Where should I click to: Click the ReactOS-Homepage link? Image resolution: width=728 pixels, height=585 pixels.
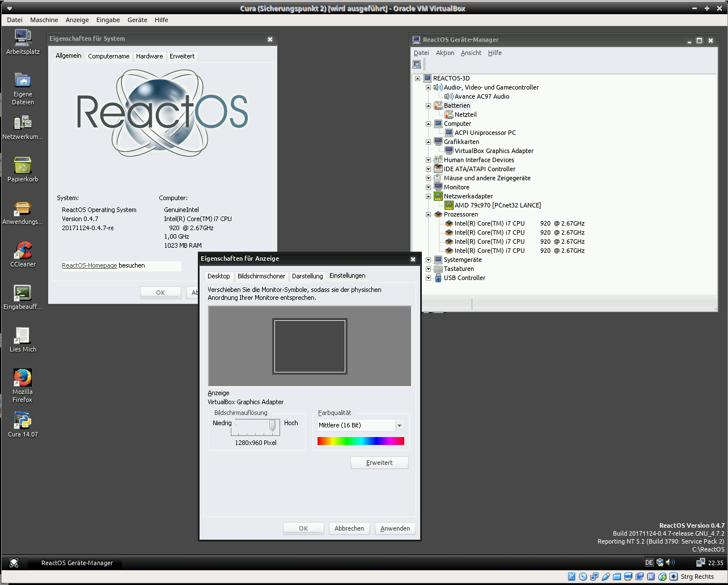click(x=90, y=265)
